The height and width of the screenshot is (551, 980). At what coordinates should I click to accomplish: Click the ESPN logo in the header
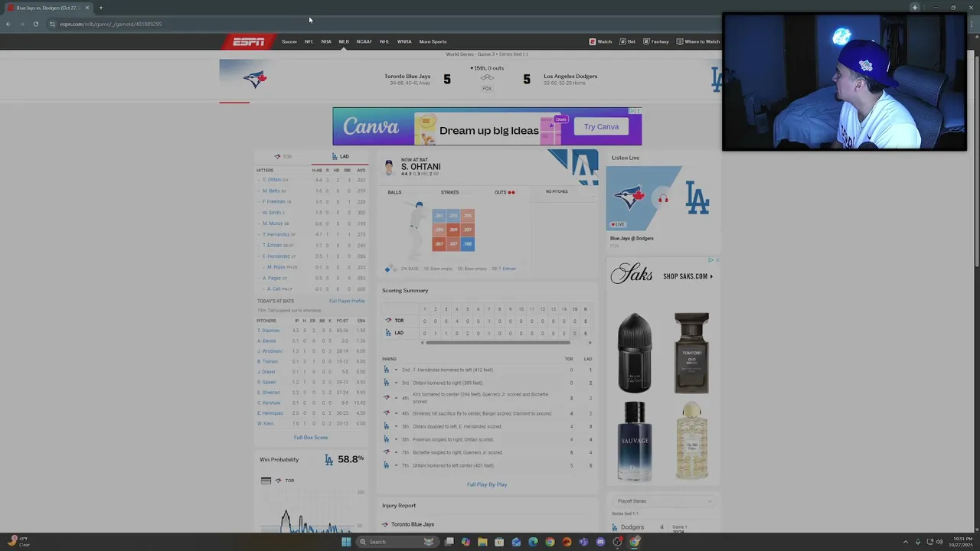pos(249,41)
